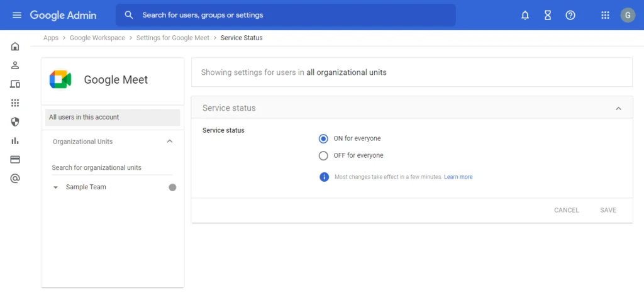Viewport: 644px width, 295px height.
Task: Open Apps grid icon in sidebar
Action: coord(15,103)
